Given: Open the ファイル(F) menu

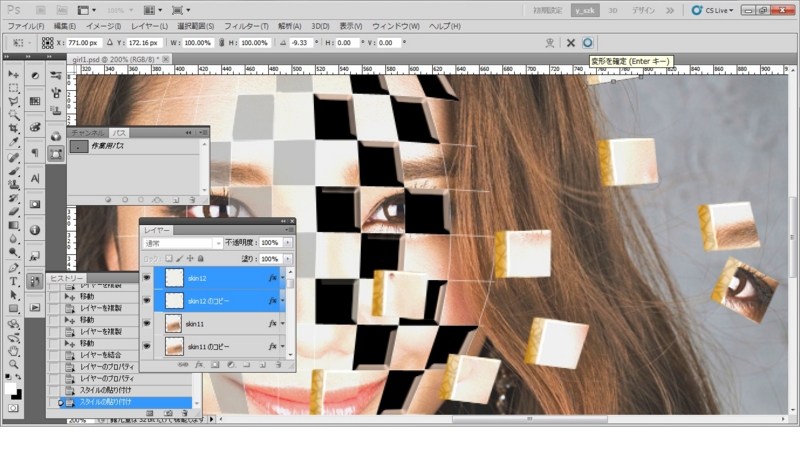Looking at the screenshot, I should click(26, 26).
